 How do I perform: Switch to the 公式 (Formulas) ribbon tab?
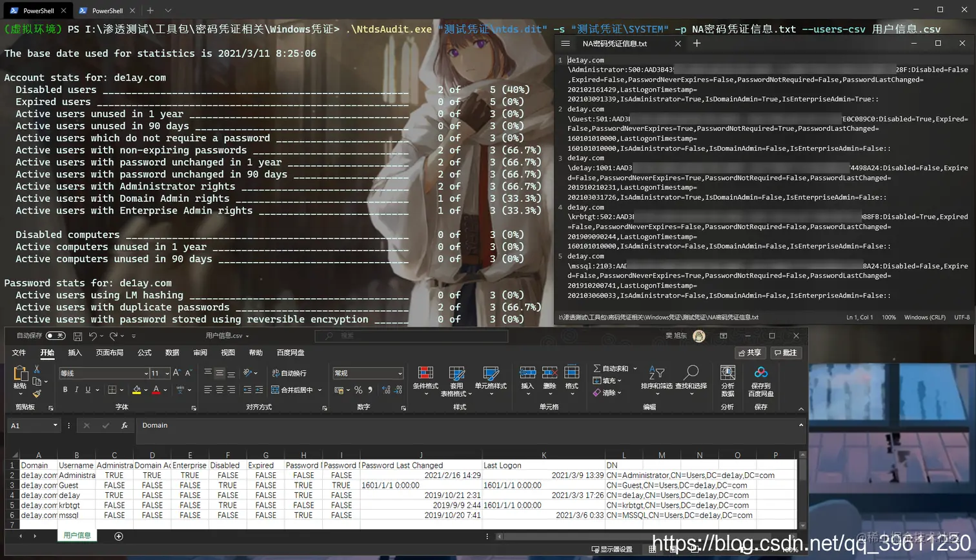pyautogui.click(x=145, y=353)
